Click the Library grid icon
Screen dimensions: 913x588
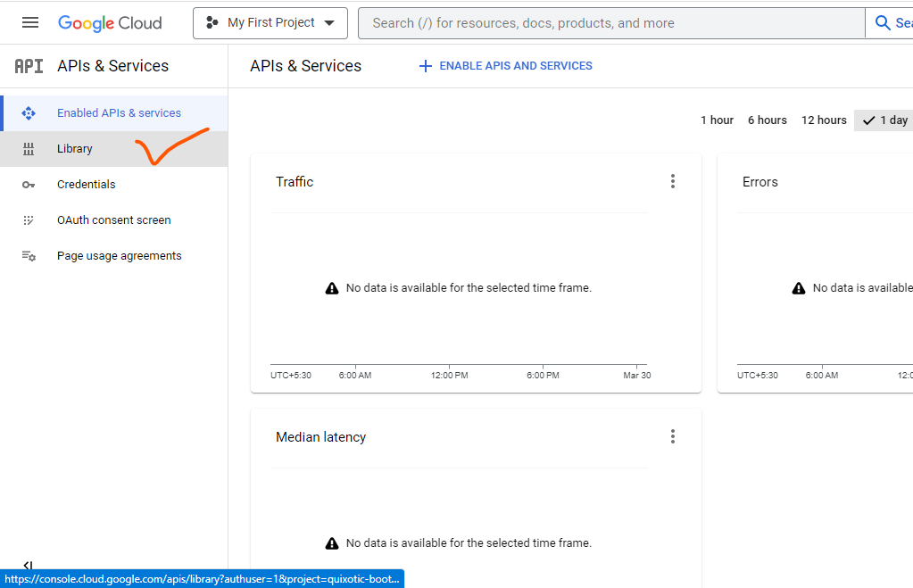tap(29, 149)
